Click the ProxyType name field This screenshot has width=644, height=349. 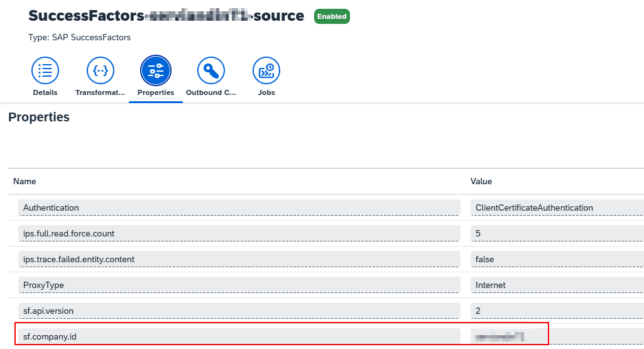(239, 285)
